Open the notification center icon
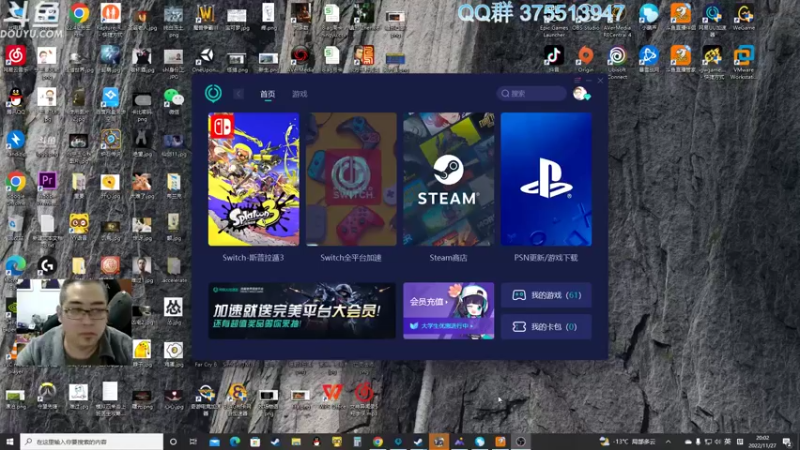Viewport: 800px width, 450px height. 787,441
